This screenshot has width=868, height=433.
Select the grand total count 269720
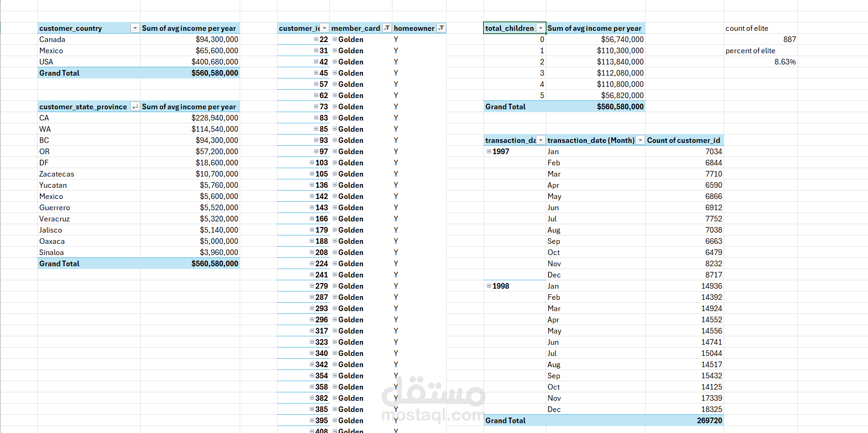click(684, 420)
